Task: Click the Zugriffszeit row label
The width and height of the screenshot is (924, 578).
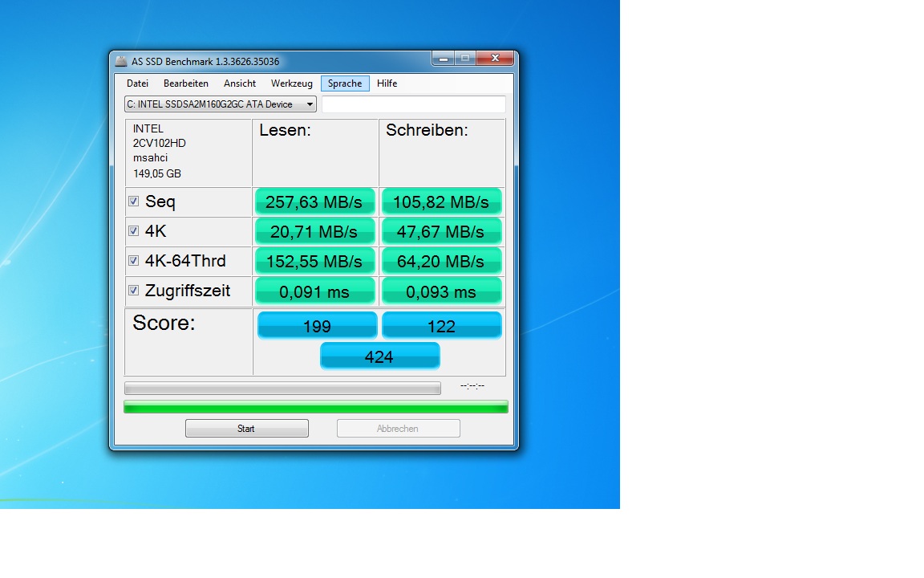Action: [x=188, y=291]
